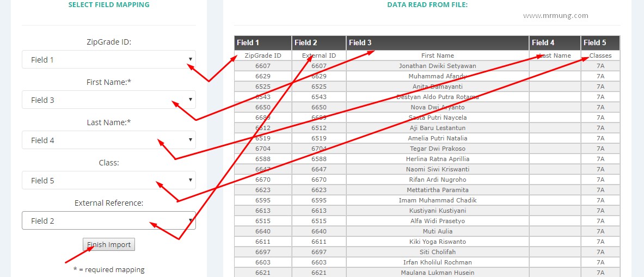644x277 pixels.
Task: Click the name 'Amelia Putri Natalia'
Action: (438, 138)
